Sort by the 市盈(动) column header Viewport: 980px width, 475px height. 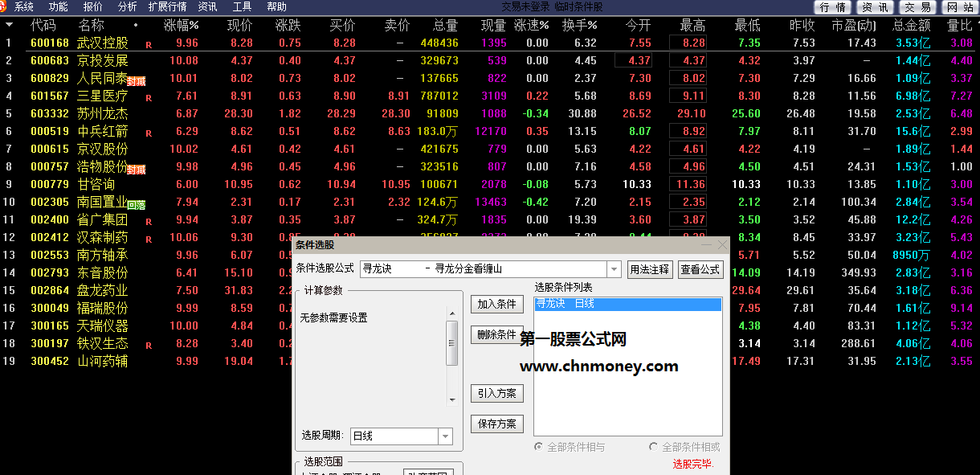tap(854, 26)
